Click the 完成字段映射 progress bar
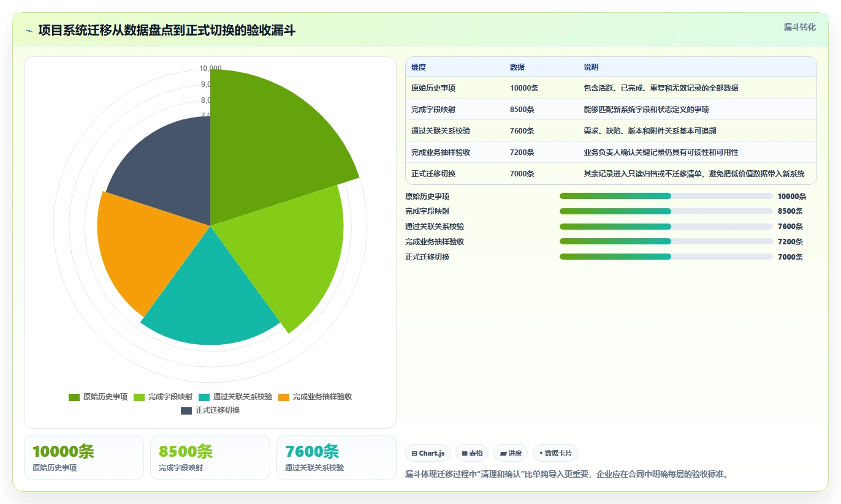The height and width of the screenshot is (504, 841). click(666, 211)
